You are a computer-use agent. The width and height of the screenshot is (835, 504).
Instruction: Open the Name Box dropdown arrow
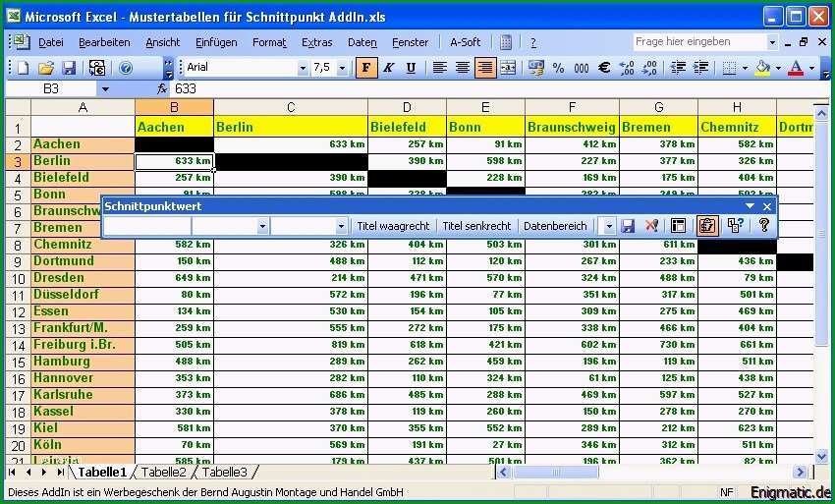coord(105,89)
